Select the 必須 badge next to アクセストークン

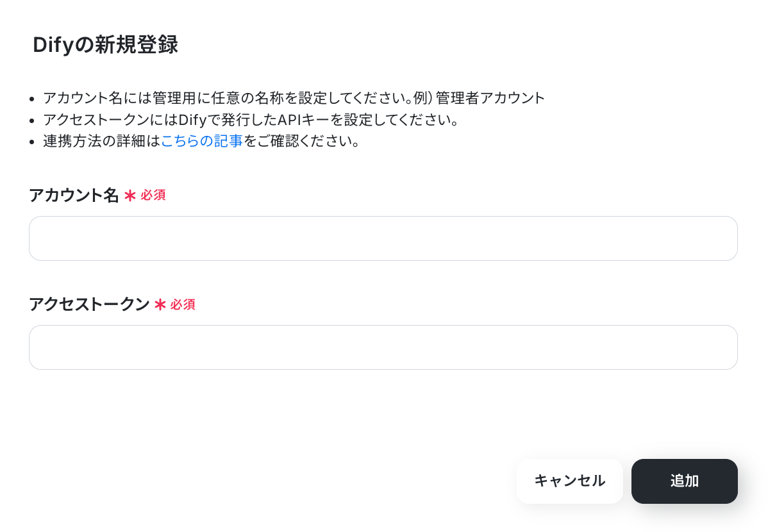click(x=183, y=304)
